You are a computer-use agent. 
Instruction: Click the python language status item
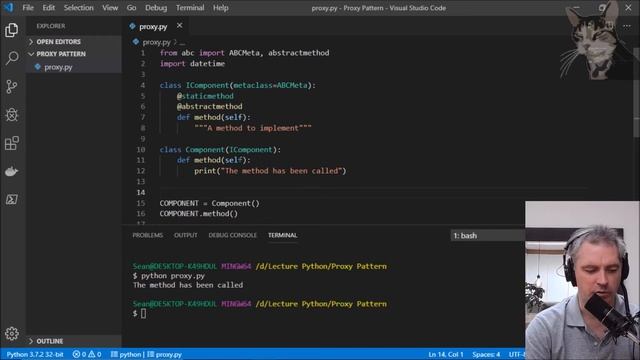click(x=126, y=354)
